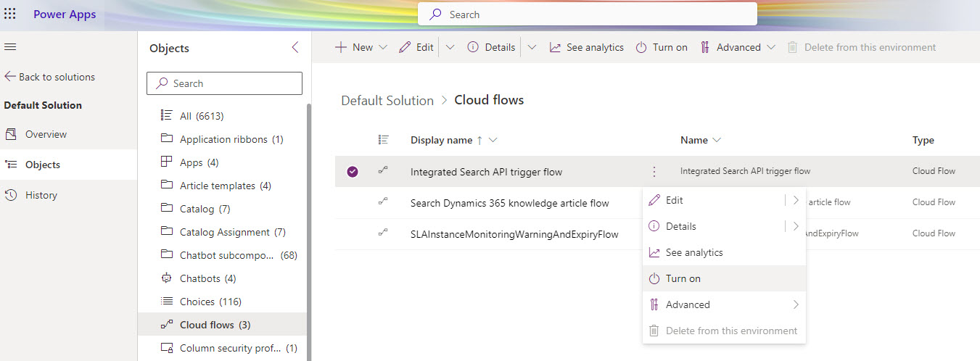This screenshot has width=980, height=361.
Task: Open the Power Apps app launcher waffle
Action: coord(10,14)
